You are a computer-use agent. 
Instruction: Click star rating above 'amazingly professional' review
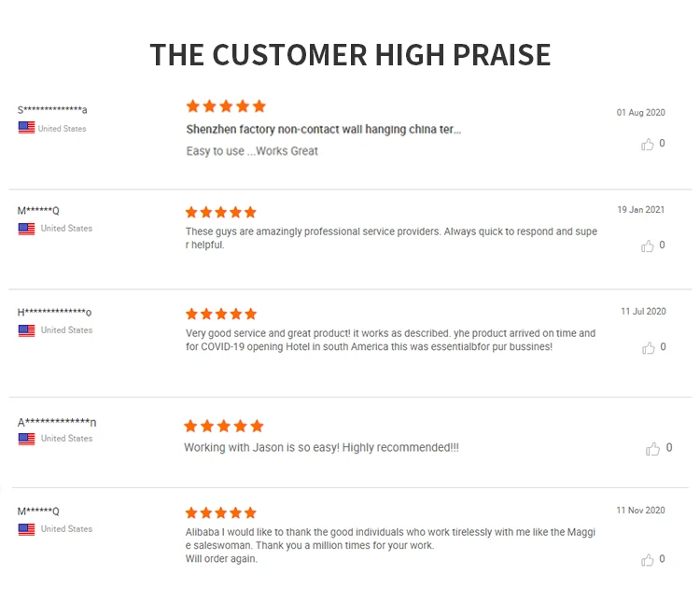click(x=220, y=213)
